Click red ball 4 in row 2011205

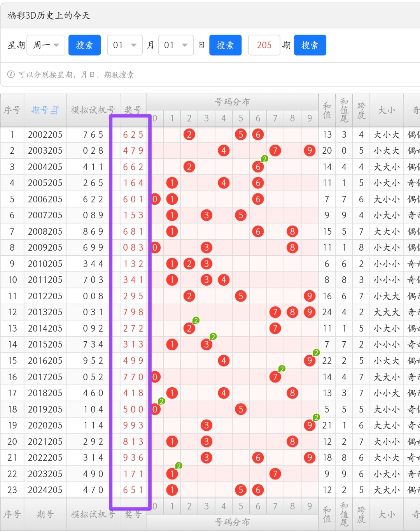(224, 280)
